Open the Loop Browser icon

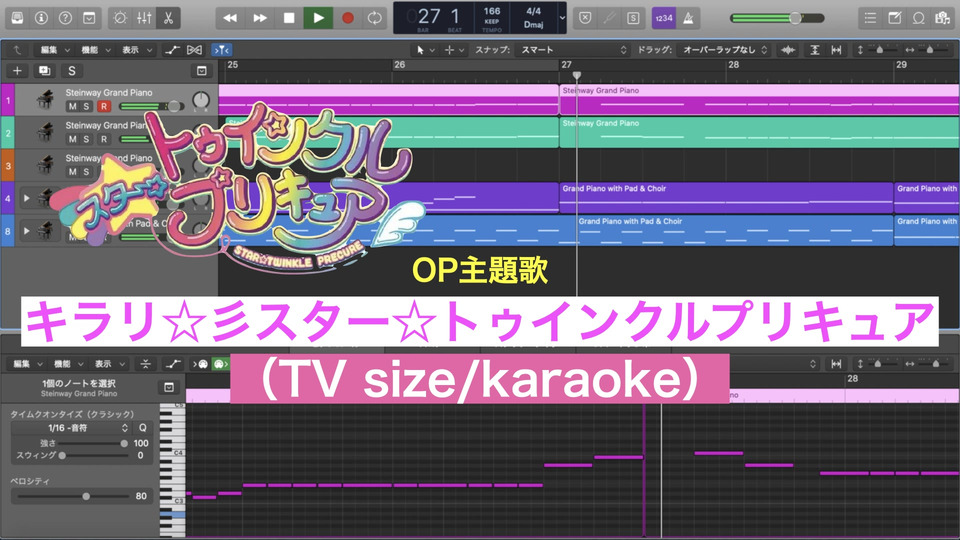[x=918, y=18]
